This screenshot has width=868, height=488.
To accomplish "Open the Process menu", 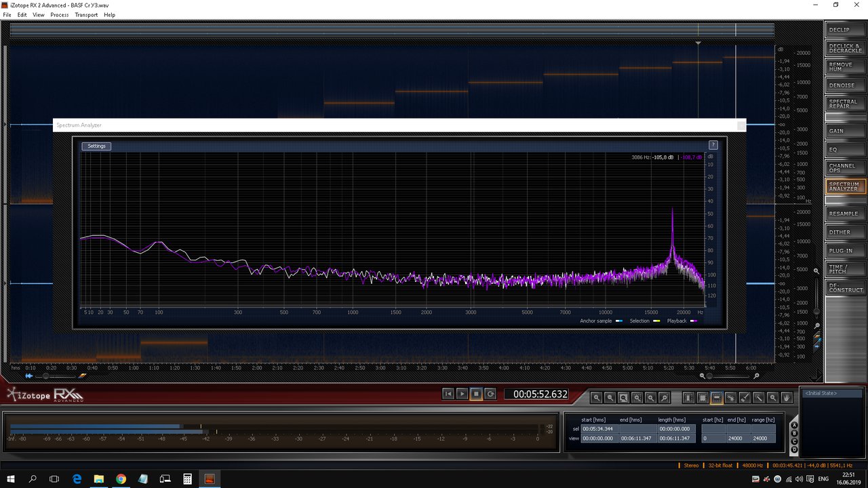I will pos(59,15).
